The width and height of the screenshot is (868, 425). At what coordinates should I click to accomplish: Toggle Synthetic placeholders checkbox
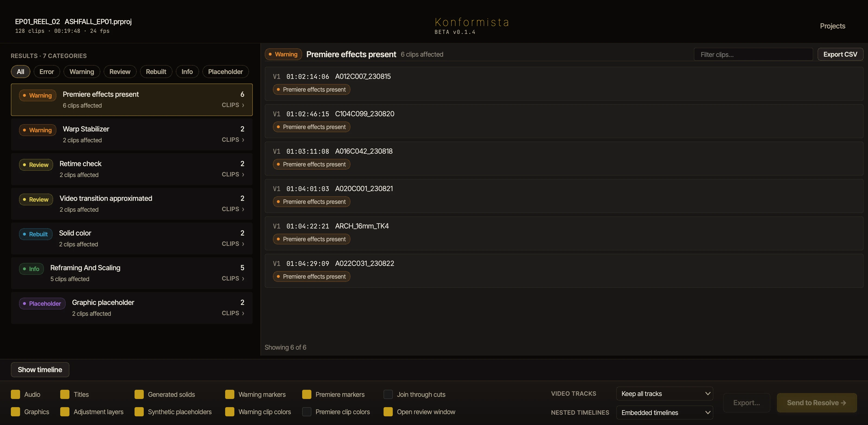139,412
